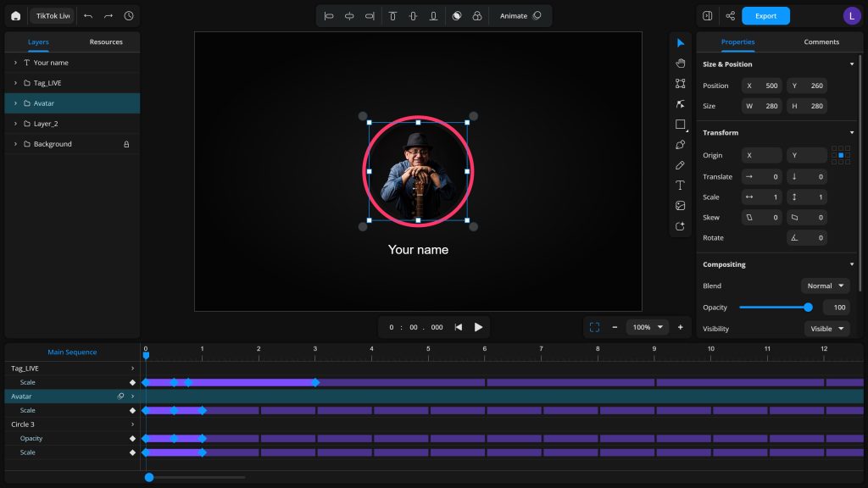Pick the Pencil drawing tool
This screenshot has width=868, height=488.
(680, 165)
